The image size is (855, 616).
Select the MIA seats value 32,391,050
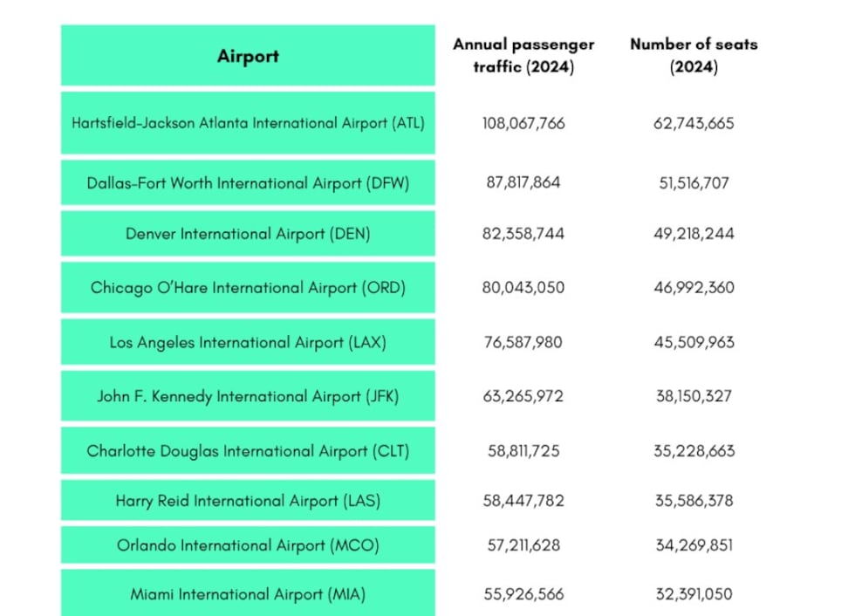click(694, 594)
